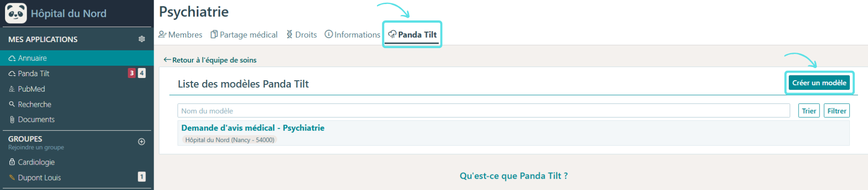The image size is (868, 190).
Task: Switch to the Membres tab
Action: point(180,34)
